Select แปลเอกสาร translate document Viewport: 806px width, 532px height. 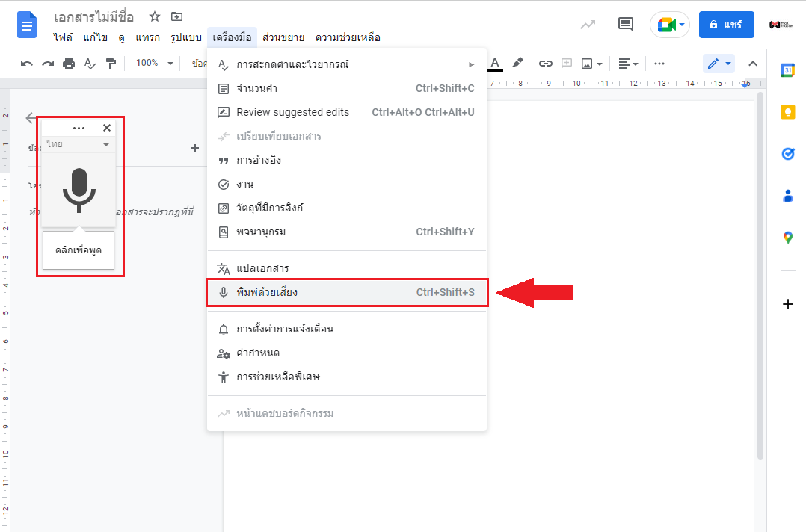pos(347,268)
